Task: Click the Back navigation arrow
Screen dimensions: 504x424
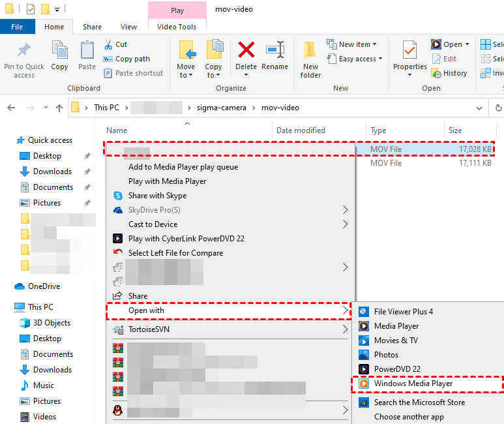Action: [11, 108]
